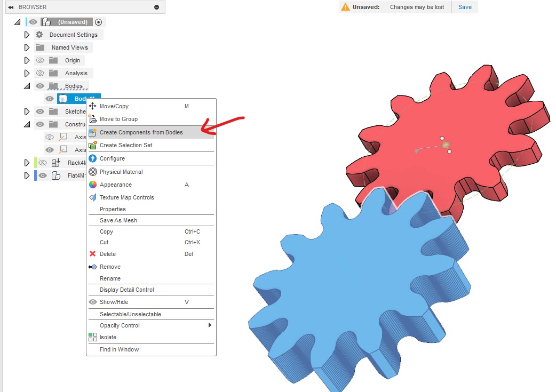Choose Create Components from Bodies
556x392 pixels.
pyautogui.click(x=141, y=132)
